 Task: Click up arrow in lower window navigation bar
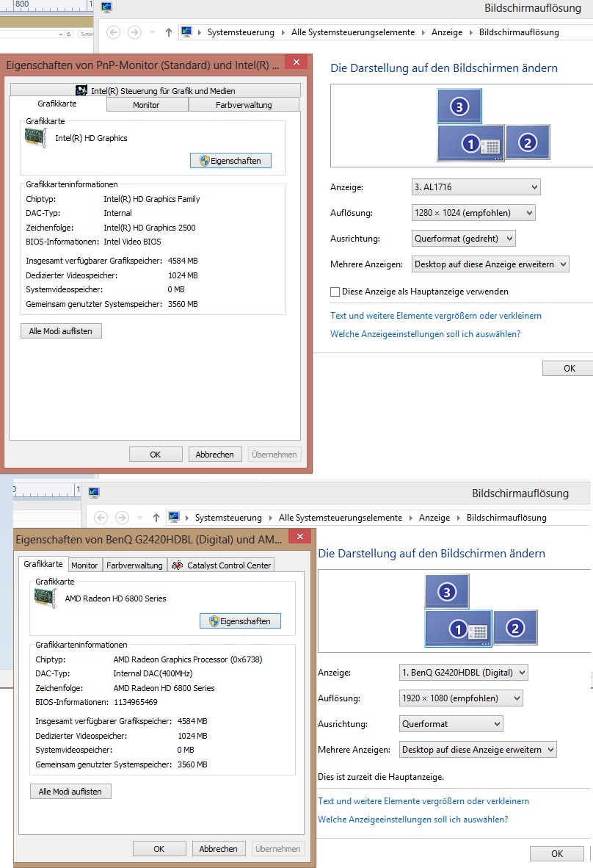point(156,518)
